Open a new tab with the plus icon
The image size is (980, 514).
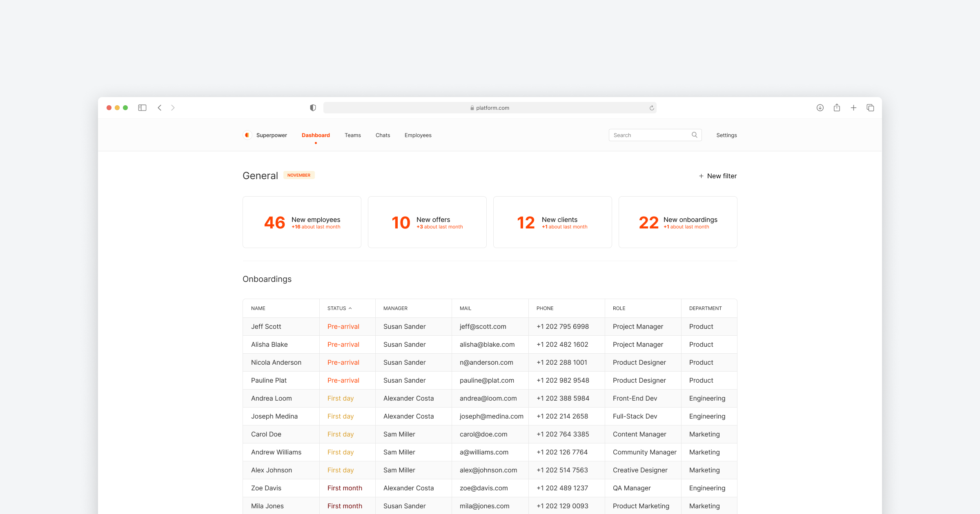click(x=853, y=108)
